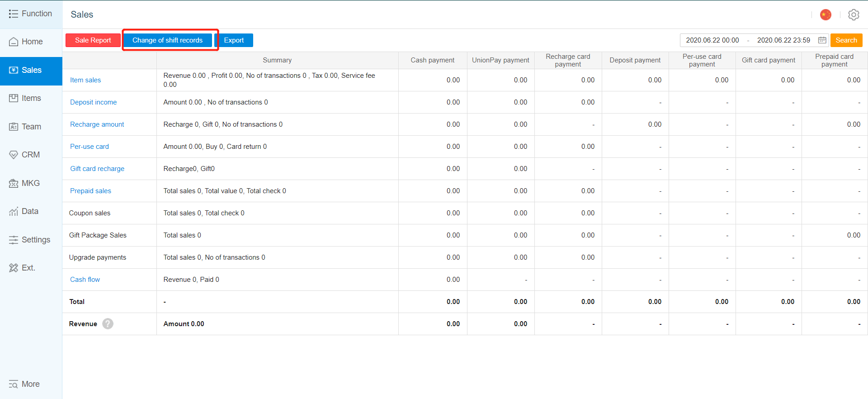
Task: Open the Items section
Action: click(x=31, y=98)
